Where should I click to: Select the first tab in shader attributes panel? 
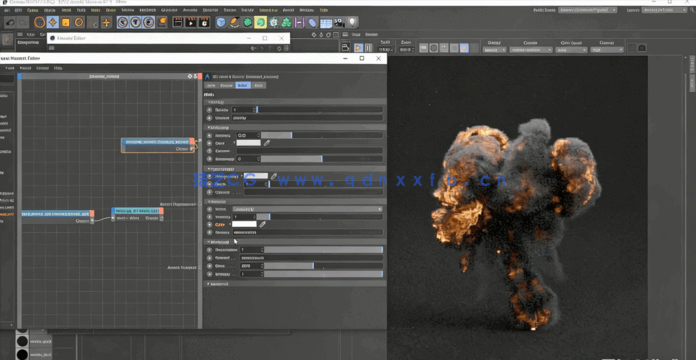pyautogui.click(x=211, y=85)
